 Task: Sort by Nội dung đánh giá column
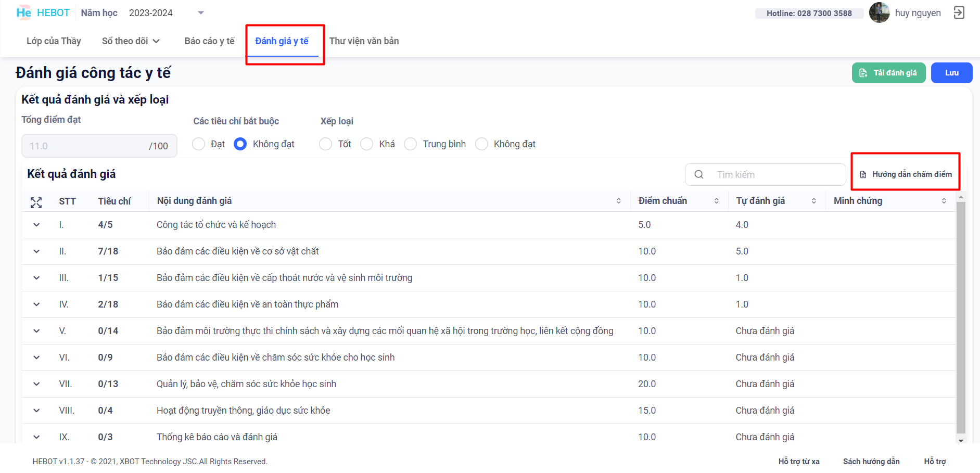pyautogui.click(x=618, y=201)
